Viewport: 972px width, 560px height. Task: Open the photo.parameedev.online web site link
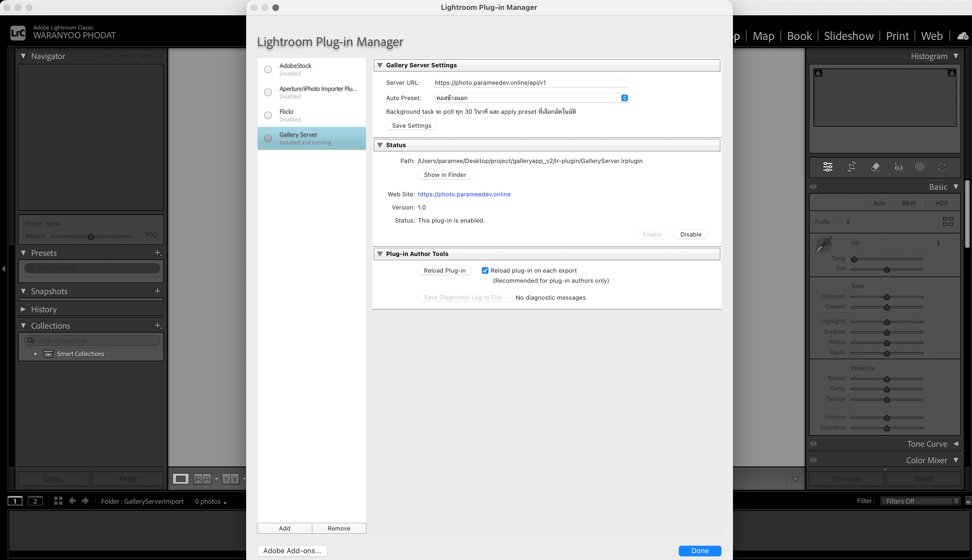464,194
